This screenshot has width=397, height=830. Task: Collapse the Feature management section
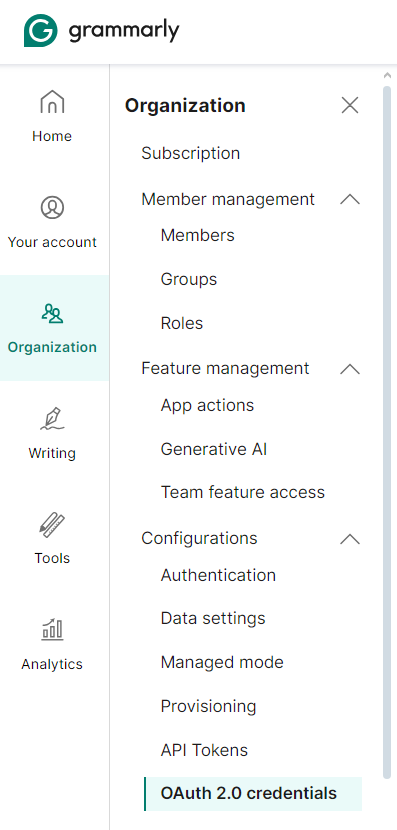coord(350,368)
